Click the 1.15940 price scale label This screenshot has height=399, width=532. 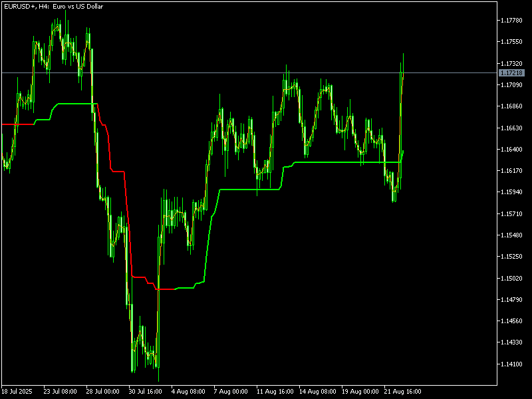511,192
